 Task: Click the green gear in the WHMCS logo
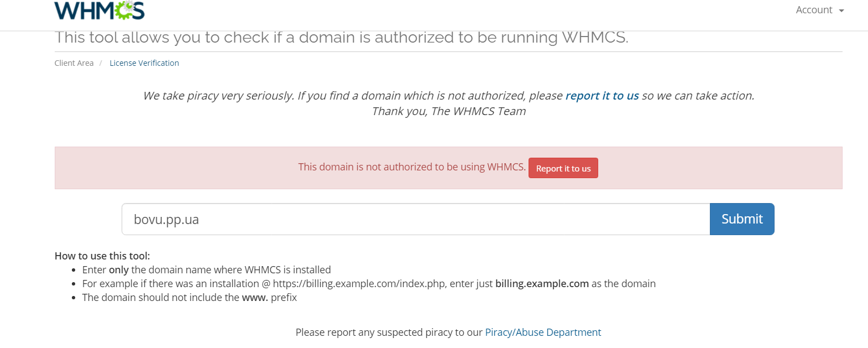[x=124, y=10]
